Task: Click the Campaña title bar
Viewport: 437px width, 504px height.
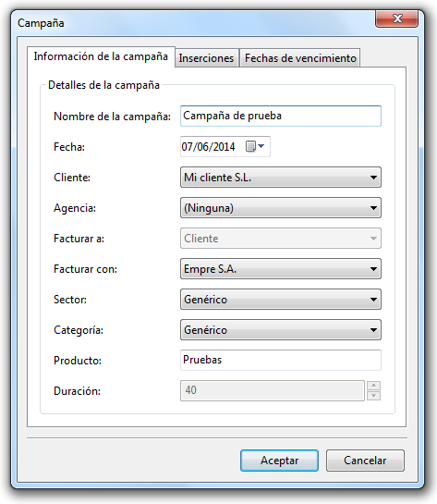Action: pos(193,23)
